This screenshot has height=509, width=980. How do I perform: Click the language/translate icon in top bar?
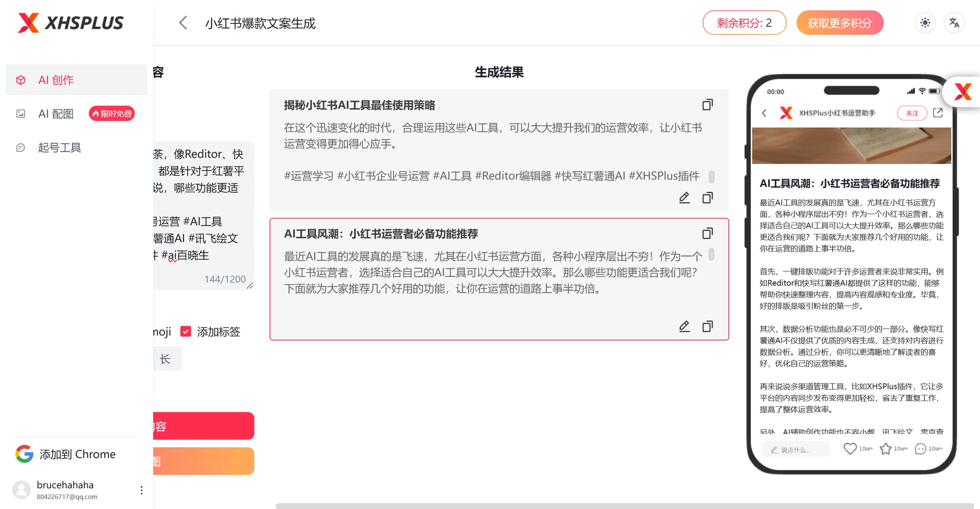point(954,22)
